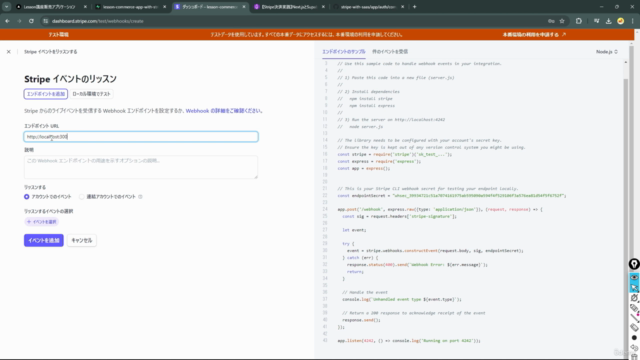Open the browser extensions icon
This screenshot has width=640, height=360.
coord(579,21)
